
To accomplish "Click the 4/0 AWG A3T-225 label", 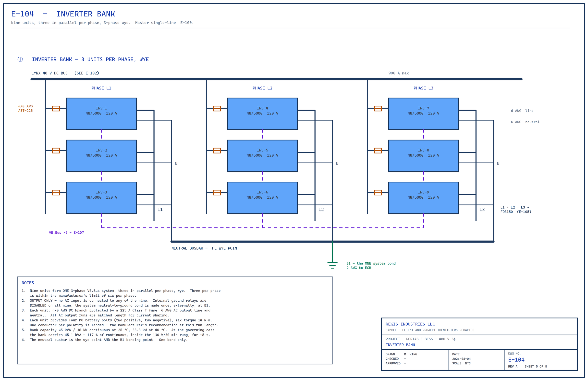I will 25,109.
